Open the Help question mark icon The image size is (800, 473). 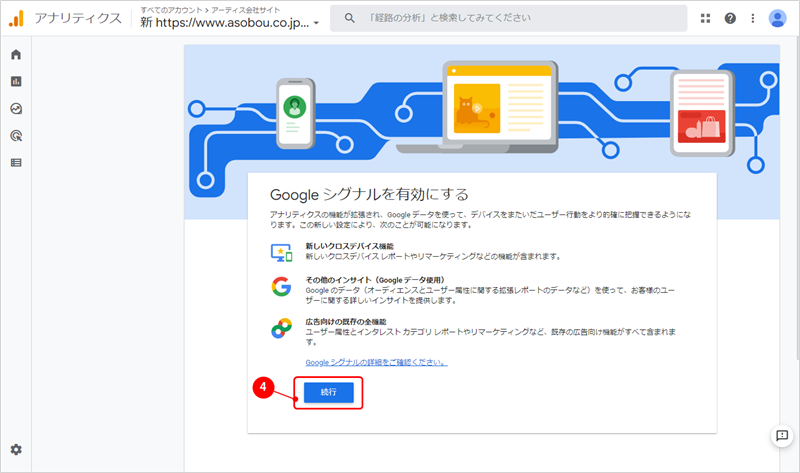tap(730, 18)
